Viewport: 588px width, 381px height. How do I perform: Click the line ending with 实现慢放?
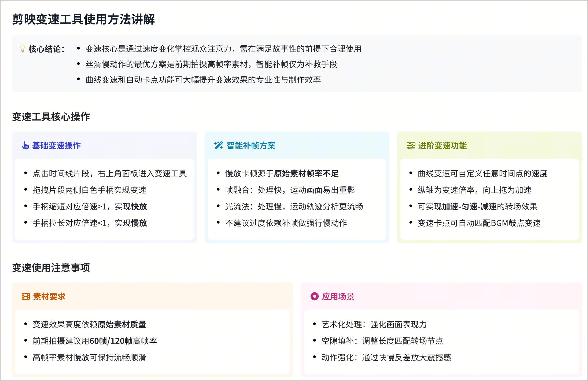tap(90, 223)
